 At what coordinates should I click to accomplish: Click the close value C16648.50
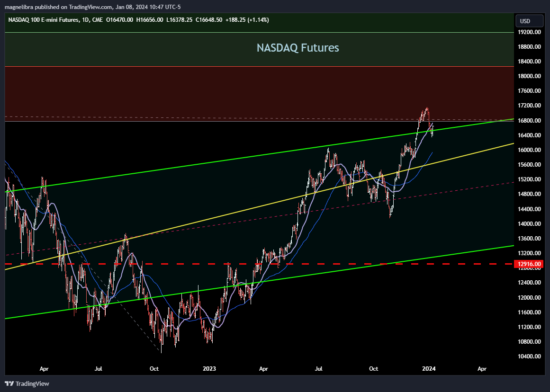pos(209,20)
